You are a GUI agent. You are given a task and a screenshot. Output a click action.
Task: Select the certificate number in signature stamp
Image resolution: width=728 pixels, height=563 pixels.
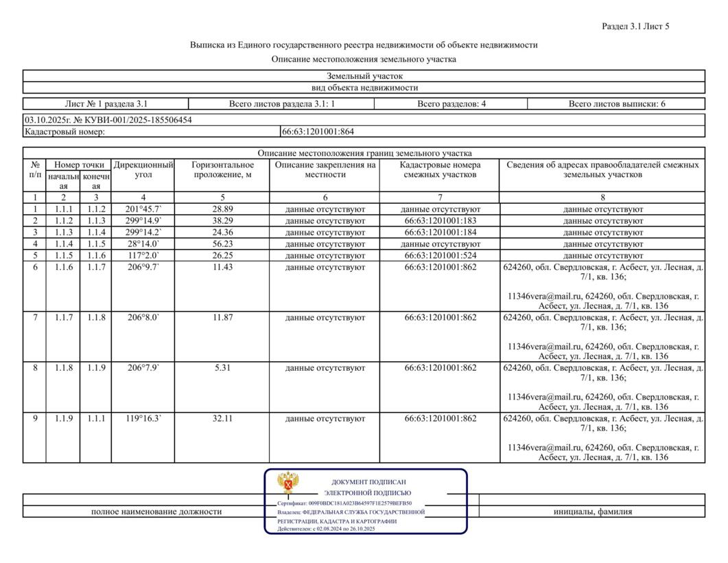pos(360,503)
